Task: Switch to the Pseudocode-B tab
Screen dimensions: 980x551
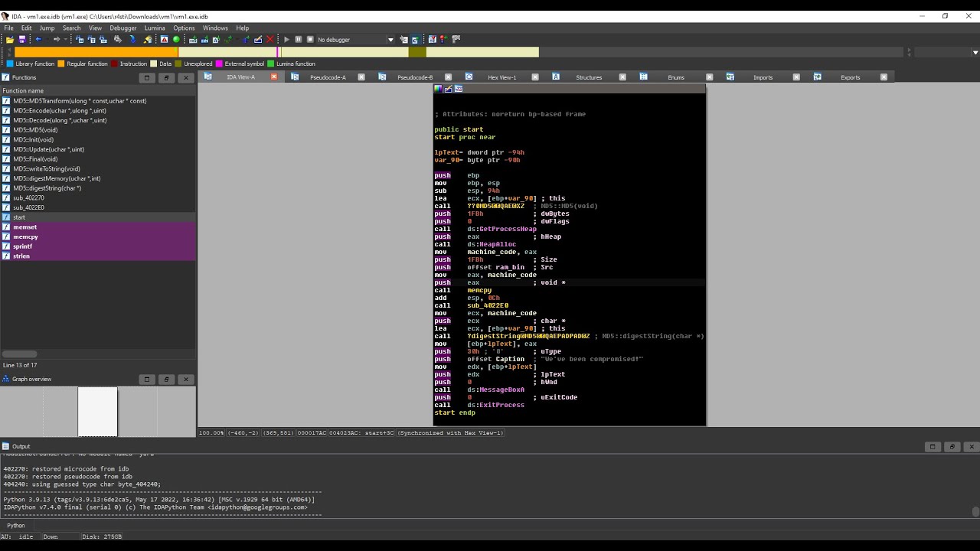Action: [415, 77]
